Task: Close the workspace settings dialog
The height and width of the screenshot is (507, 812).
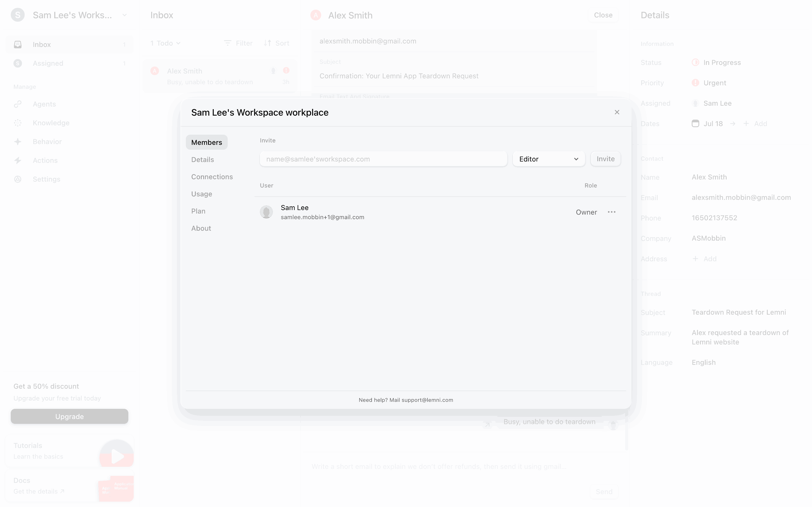Action: (x=617, y=112)
